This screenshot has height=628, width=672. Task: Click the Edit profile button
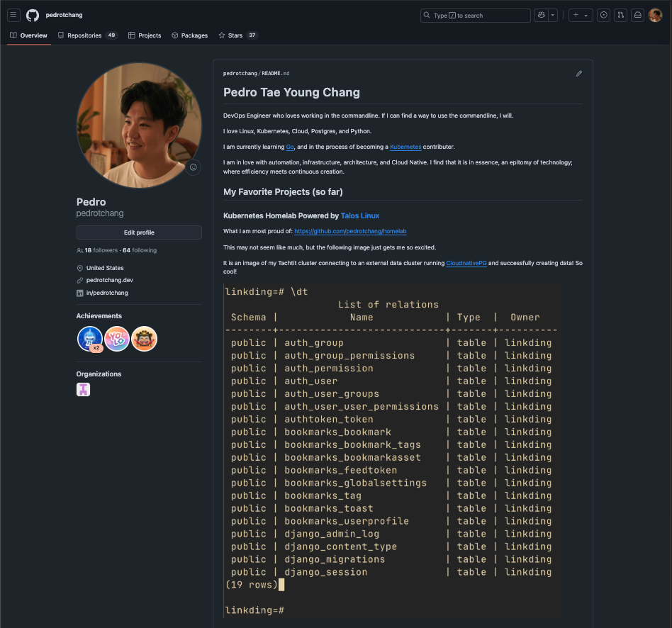pyautogui.click(x=139, y=232)
